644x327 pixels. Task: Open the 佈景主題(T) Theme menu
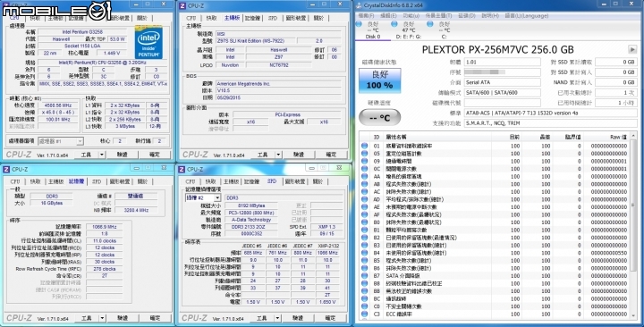click(x=438, y=15)
